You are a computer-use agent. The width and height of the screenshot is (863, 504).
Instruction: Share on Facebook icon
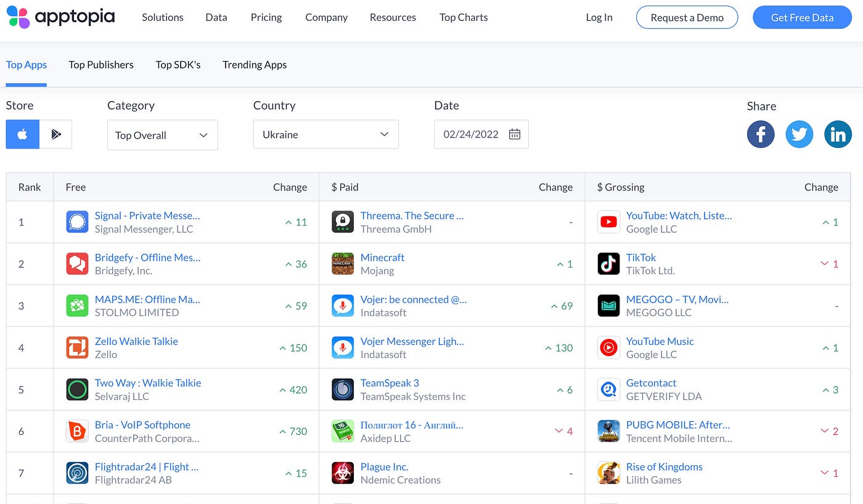coord(761,134)
